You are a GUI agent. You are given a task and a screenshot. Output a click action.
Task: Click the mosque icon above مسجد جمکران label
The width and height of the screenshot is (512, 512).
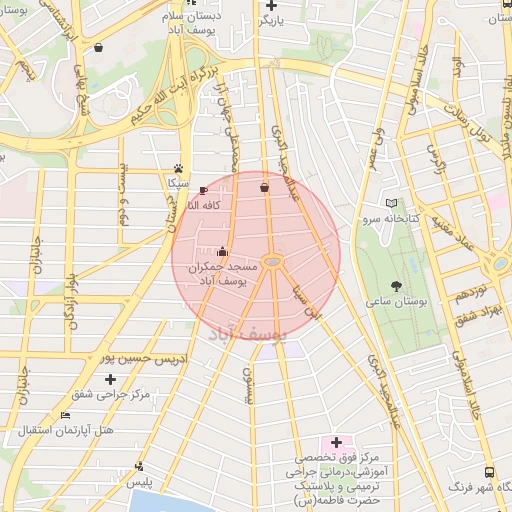click(222, 252)
